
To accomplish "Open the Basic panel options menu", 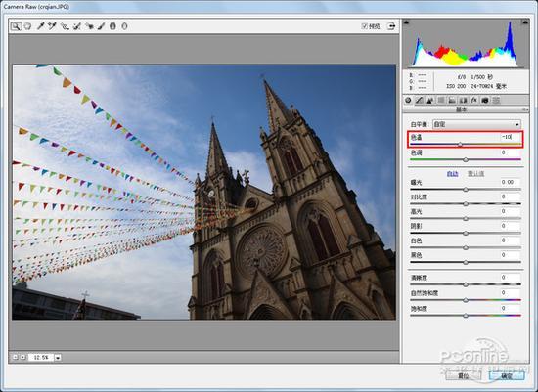I will [x=524, y=109].
